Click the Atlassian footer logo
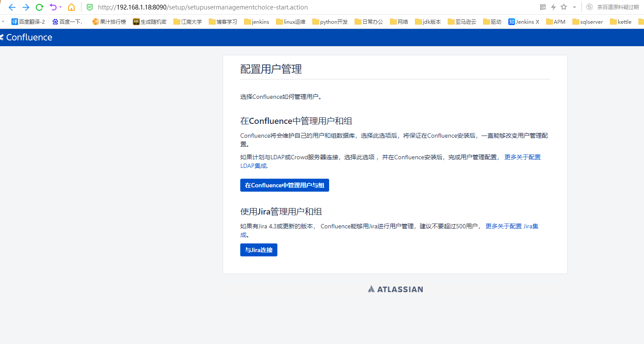 tap(395, 289)
